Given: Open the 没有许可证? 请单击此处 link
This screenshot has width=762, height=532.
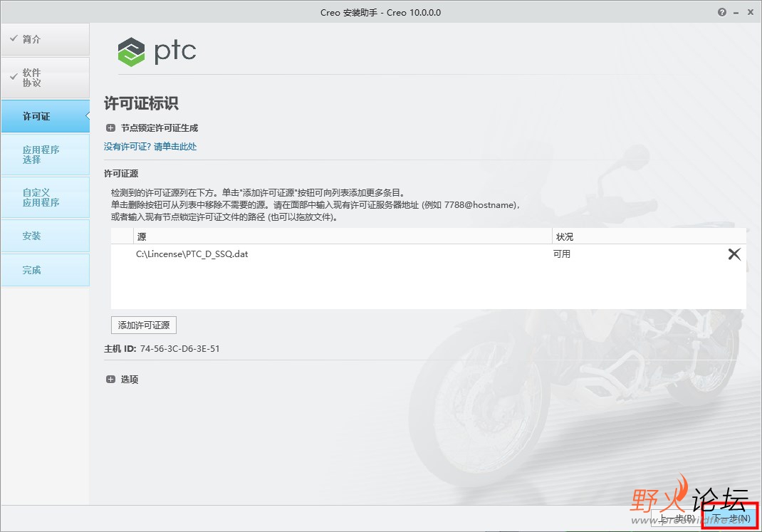Looking at the screenshot, I should click(x=150, y=147).
